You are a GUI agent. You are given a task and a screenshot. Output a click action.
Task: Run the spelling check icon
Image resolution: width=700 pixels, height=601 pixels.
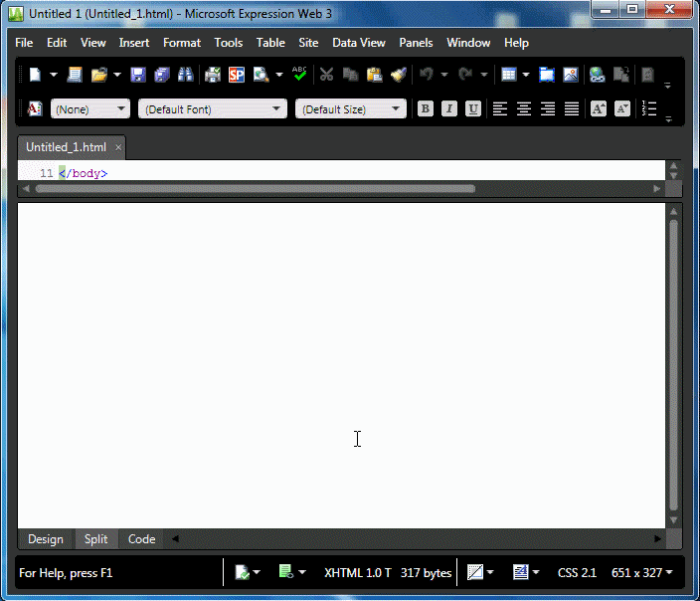coord(299,75)
